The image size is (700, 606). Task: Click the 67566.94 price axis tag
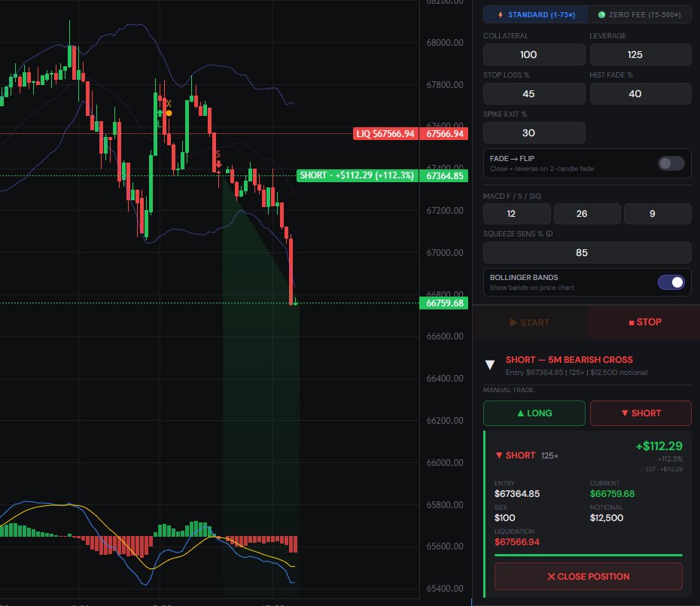point(444,134)
